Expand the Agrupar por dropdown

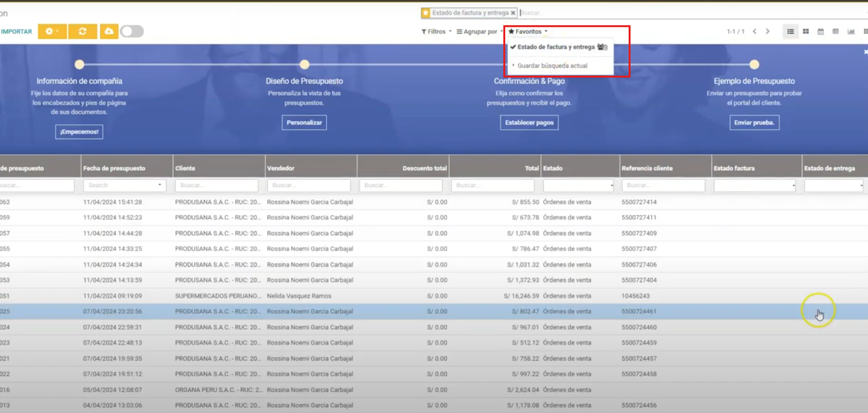480,31
